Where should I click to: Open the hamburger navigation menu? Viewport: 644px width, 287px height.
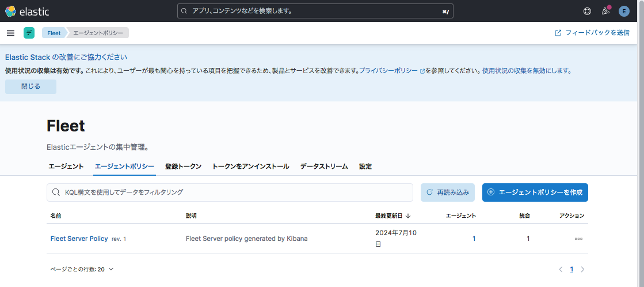tap(10, 33)
